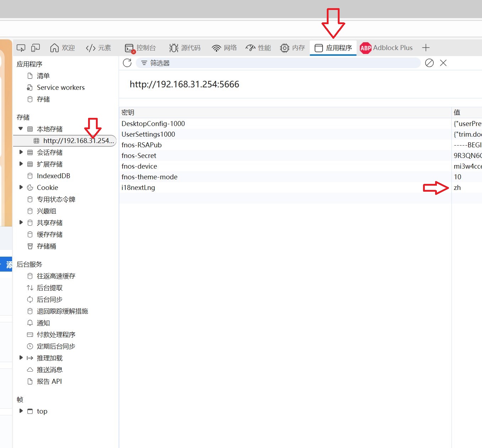Open Storage buckets (存储桶)

46,246
